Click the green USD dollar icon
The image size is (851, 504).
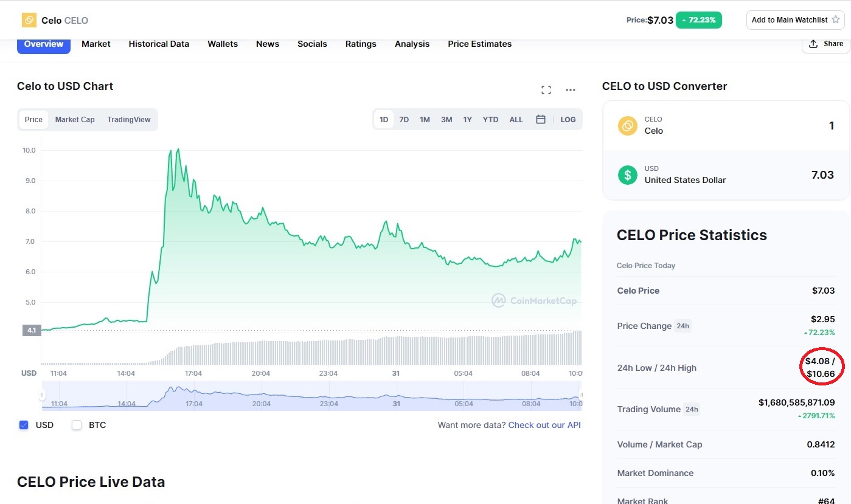[x=627, y=175]
